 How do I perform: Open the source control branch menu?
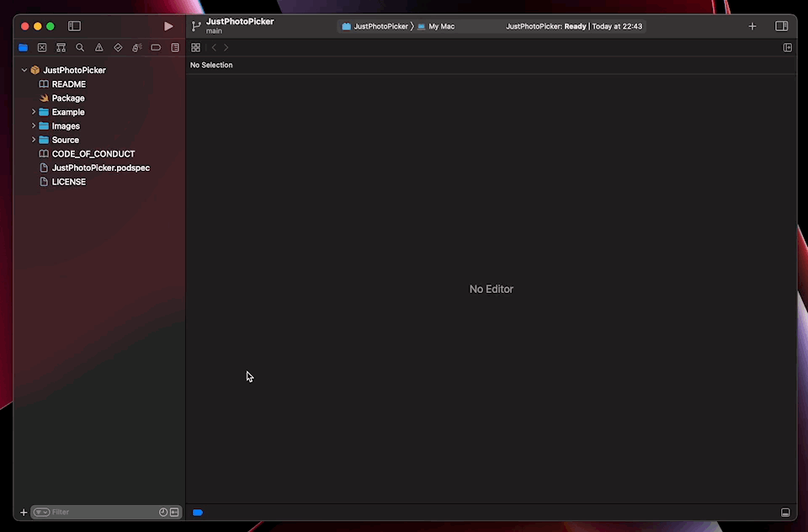tap(196, 26)
